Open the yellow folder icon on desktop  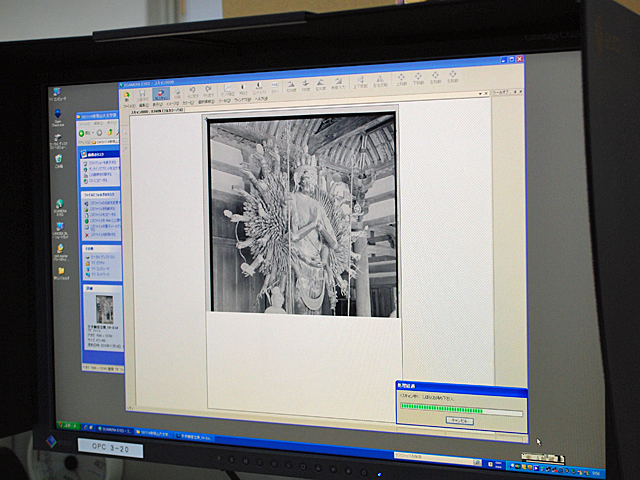pyautogui.click(x=61, y=273)
